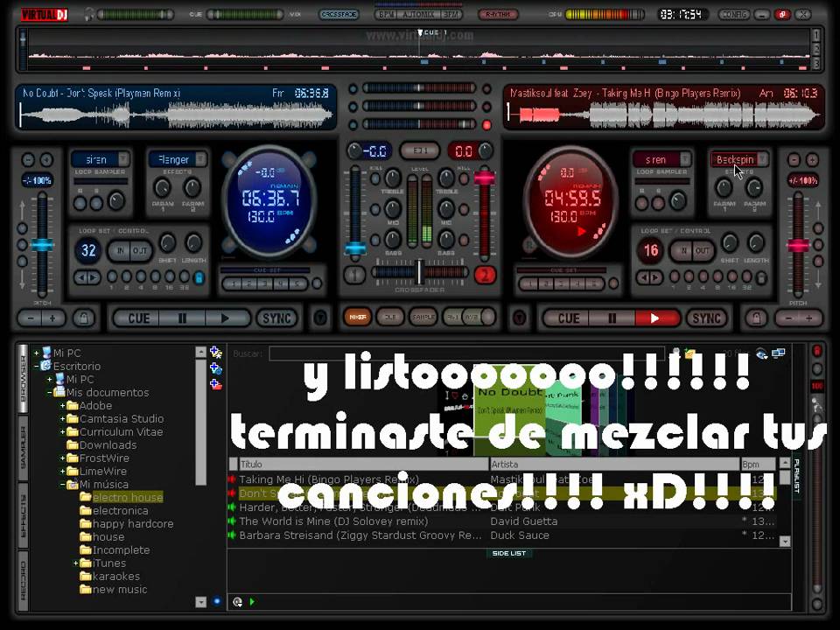Click left deck loop Shift knob
This screenshot has height=630, width=840.
tap(168, 242)
